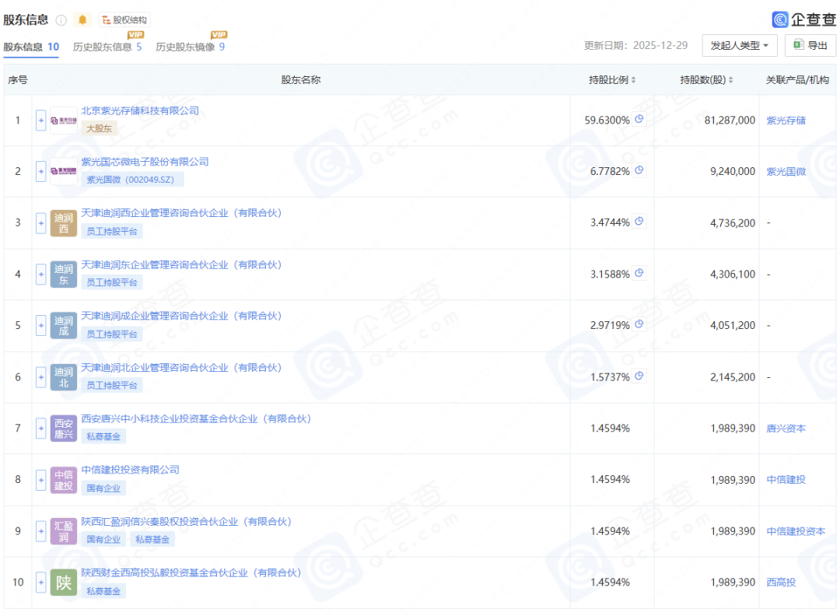The width and height of the screenshot is (840, 616).
Task: Click the clock icon beside 3.4744%
Action: tap(639, 221)
